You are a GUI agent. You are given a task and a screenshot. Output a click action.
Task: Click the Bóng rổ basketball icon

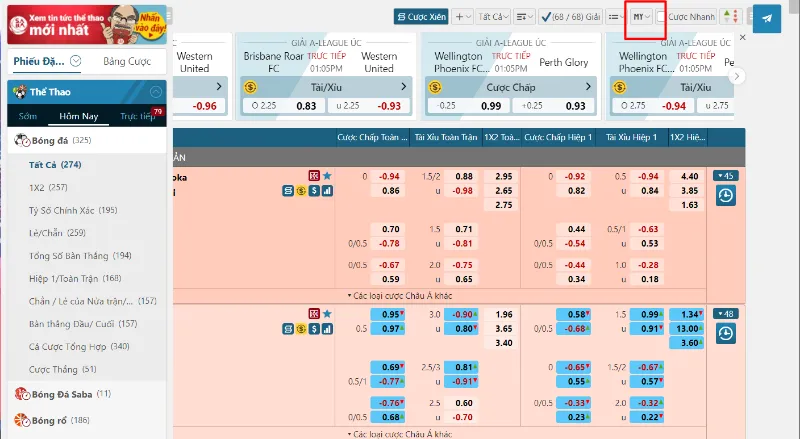point(22,420)
